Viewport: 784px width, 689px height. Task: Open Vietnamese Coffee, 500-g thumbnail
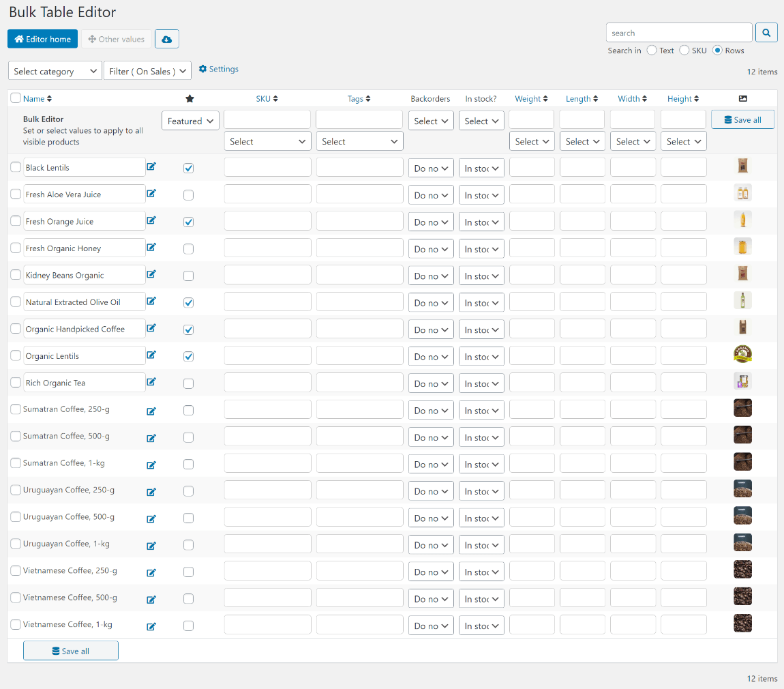(x=743, y=596)
